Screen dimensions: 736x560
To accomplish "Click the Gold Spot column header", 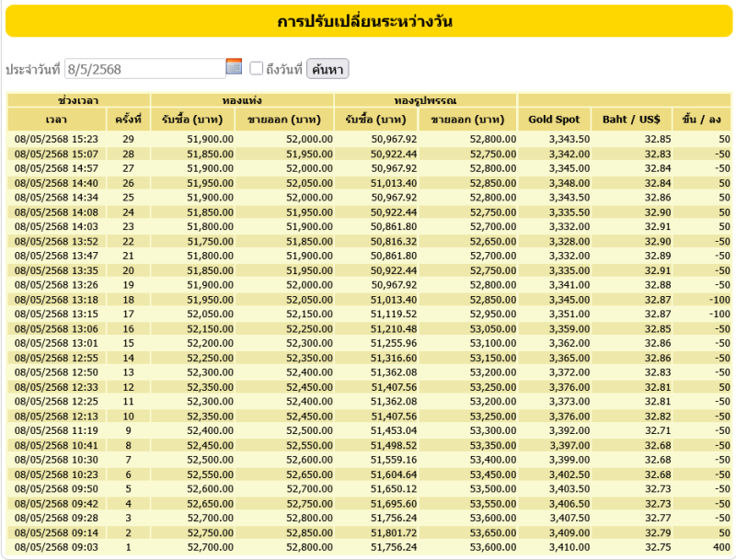I will 554,120.
